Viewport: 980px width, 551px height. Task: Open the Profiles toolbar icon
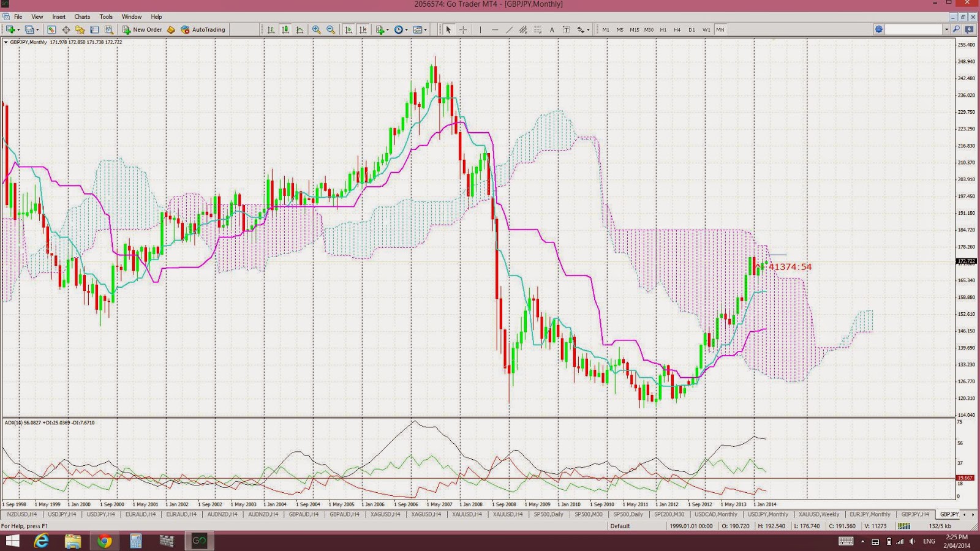tap(29, 29)
